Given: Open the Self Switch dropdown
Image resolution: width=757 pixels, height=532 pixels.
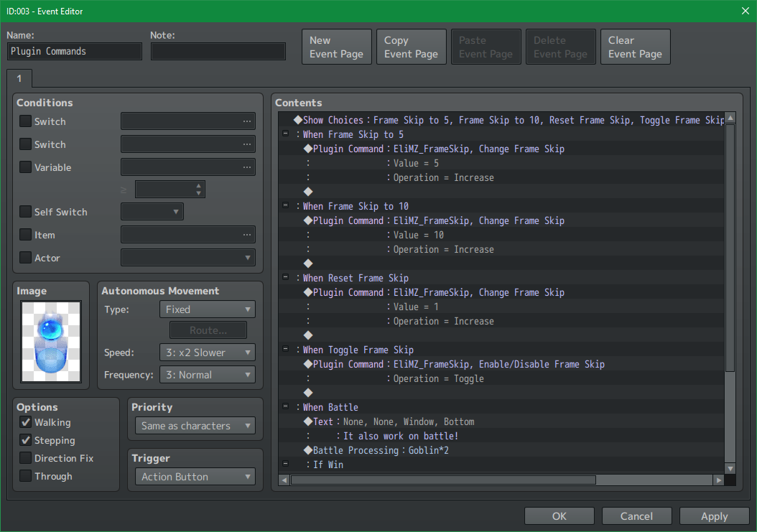Looking at the screenshot, I should [152, 212].
